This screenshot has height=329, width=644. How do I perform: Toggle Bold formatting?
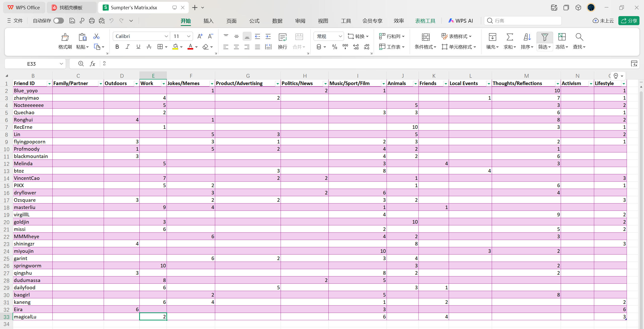pos(117,47)
